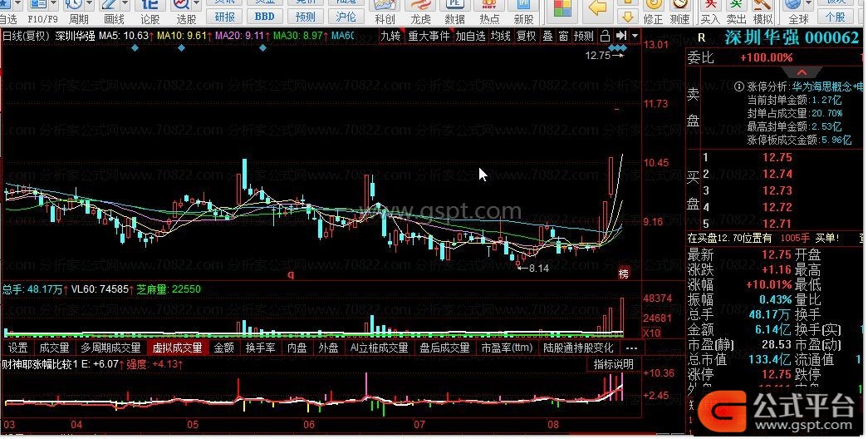Click the 盘后成交量 tab

pos(444,348)
